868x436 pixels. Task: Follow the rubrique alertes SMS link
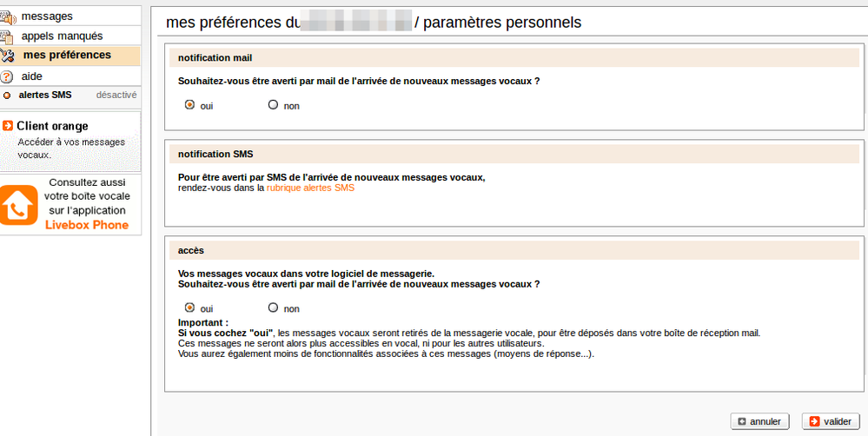point(310,188)
